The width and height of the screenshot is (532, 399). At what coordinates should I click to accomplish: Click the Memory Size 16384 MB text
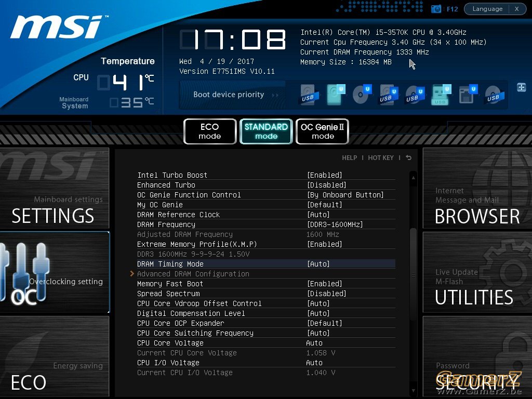pyautogui.click(x=345, y=62)
